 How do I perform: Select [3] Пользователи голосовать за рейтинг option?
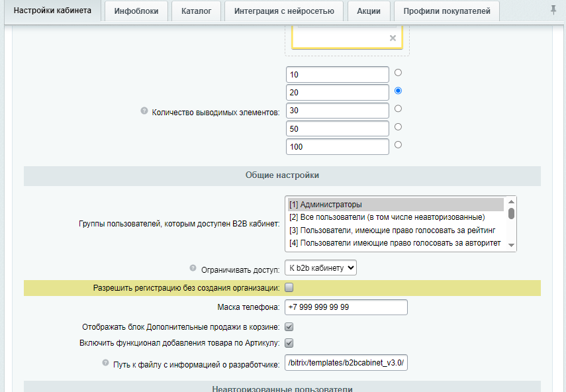pyautogui.click(x=396, y=230)
